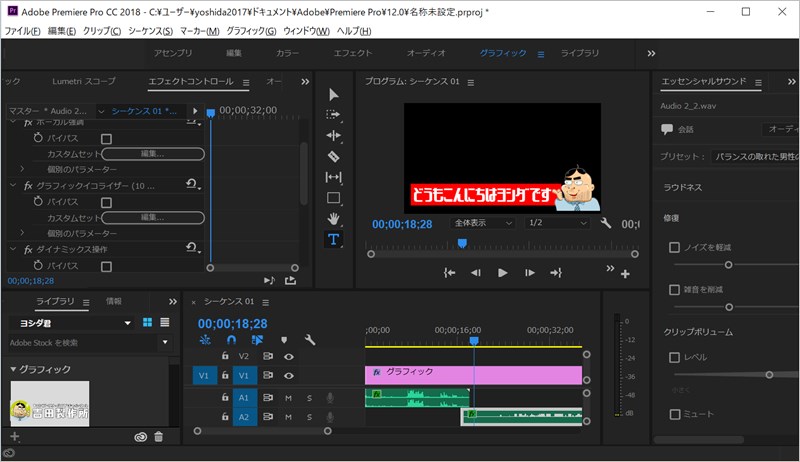
Task: Switch Libraries panel to grid view
Action: pos(147,322)
